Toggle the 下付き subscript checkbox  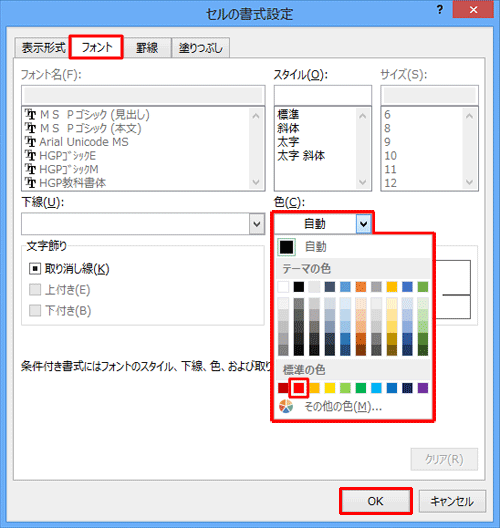[35, 310]
